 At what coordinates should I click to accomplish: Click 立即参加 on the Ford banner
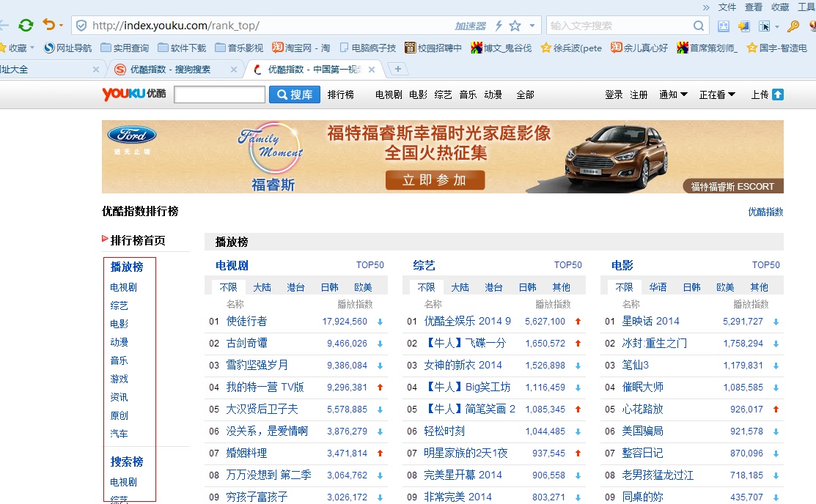click(435, 180)
